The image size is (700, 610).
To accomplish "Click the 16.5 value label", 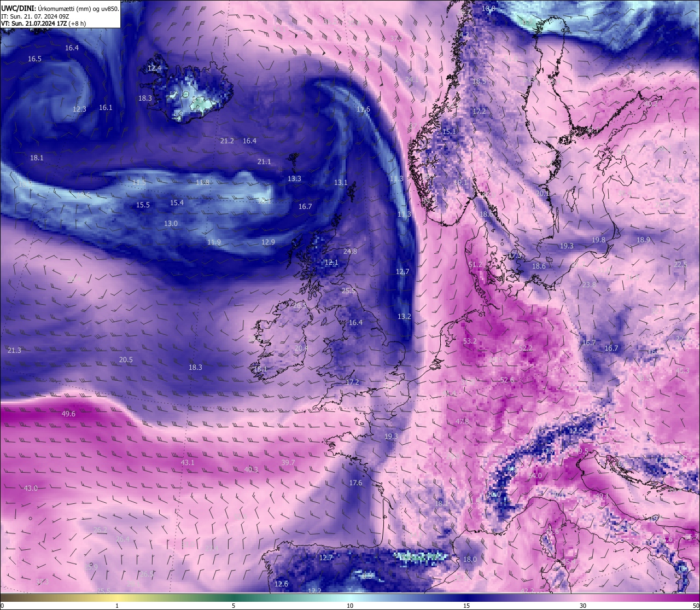I will point(35,59).
